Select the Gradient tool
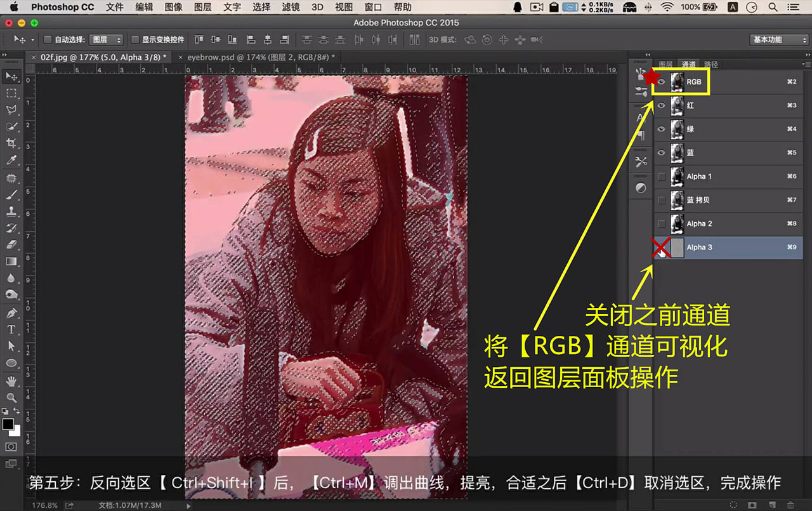 11,262
